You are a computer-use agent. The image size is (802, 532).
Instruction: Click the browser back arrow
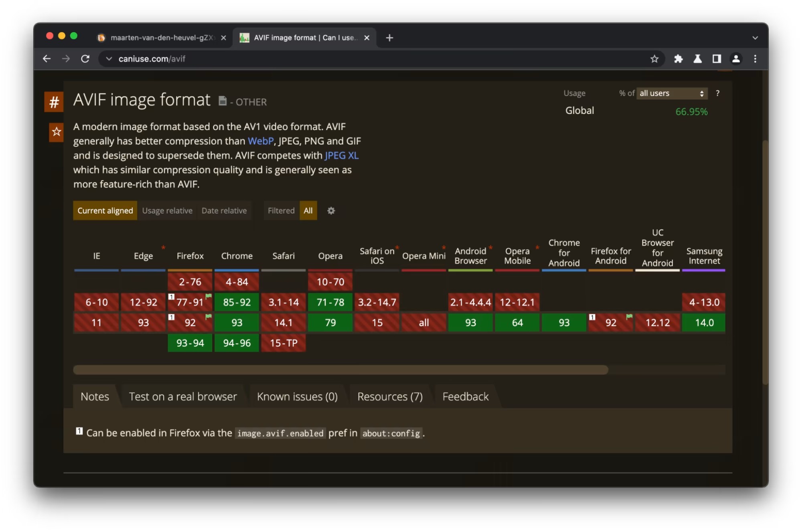click(47, 59)
